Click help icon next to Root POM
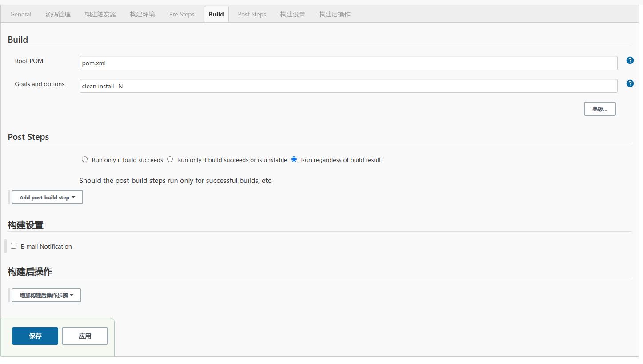 [x=630, y=60]
